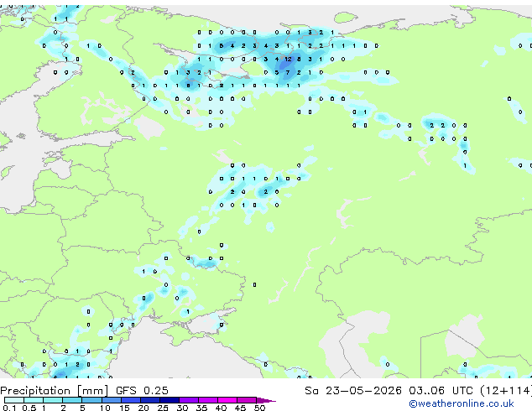Screen dimensions: 532x411
Task: Click the legend swatch between 5 and 10
Action: (91, 400)
